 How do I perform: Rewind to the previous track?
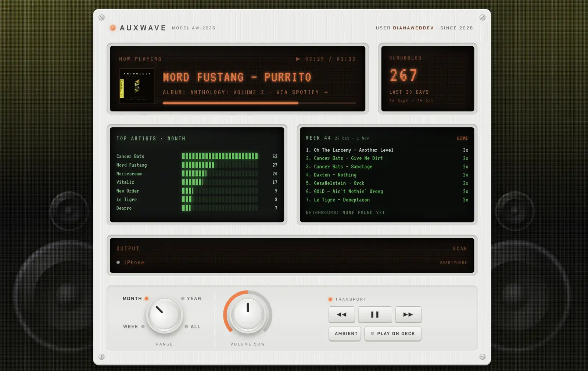coord(342,314)
